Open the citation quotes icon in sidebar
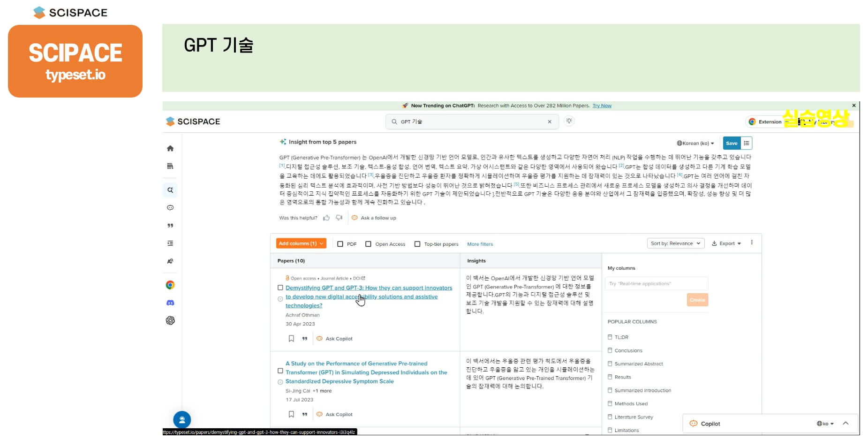The image size is (868, 440). [x=170, y=226]
